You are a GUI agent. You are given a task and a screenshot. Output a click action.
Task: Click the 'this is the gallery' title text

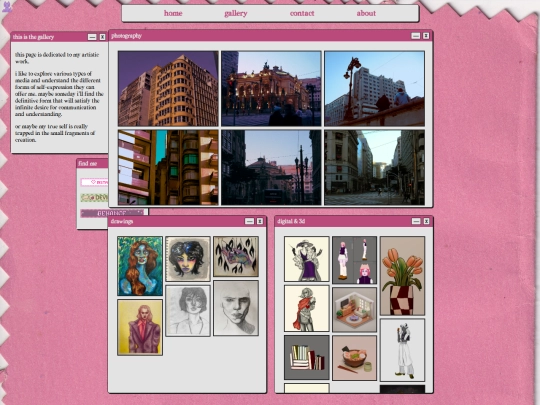click(x=33, y=37)
